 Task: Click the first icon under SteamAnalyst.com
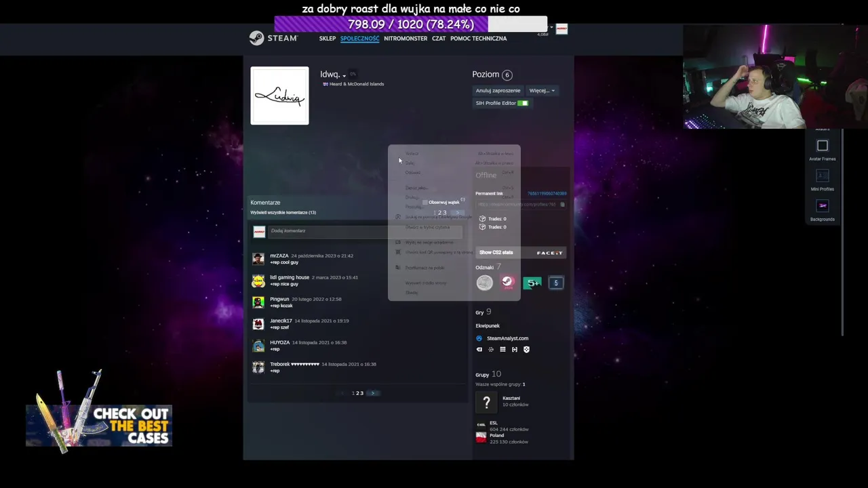pyautogui.click(x=479, y=350)
